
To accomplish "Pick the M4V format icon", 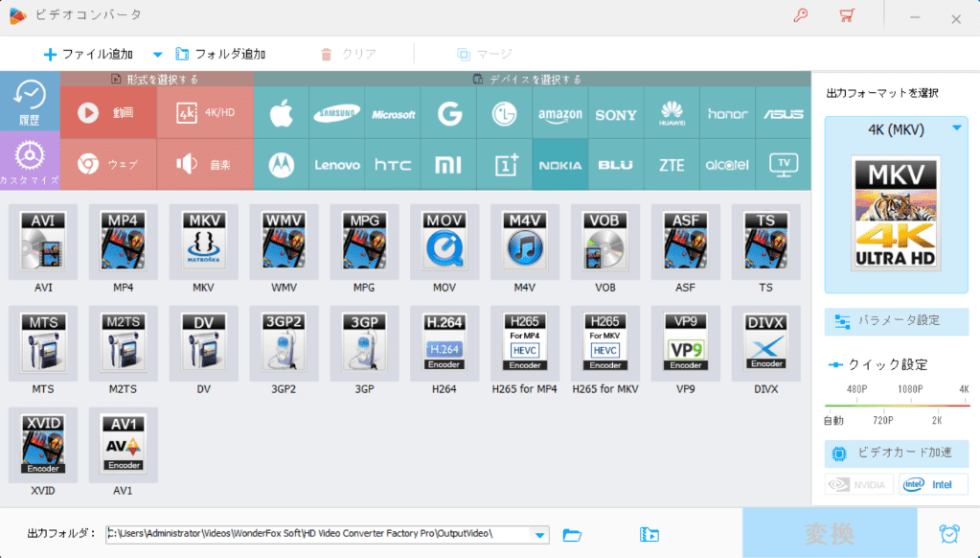I will [525, 243].
